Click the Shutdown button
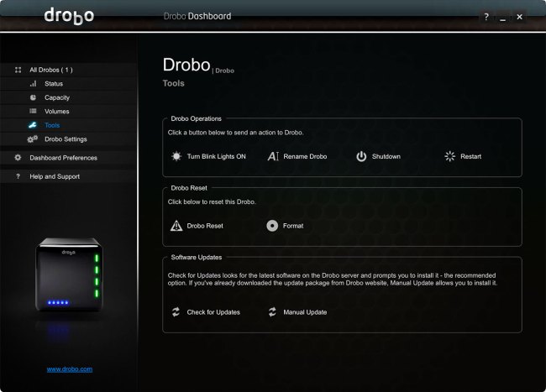This screenshot has width=546, height=392. [x=378, y=156]
